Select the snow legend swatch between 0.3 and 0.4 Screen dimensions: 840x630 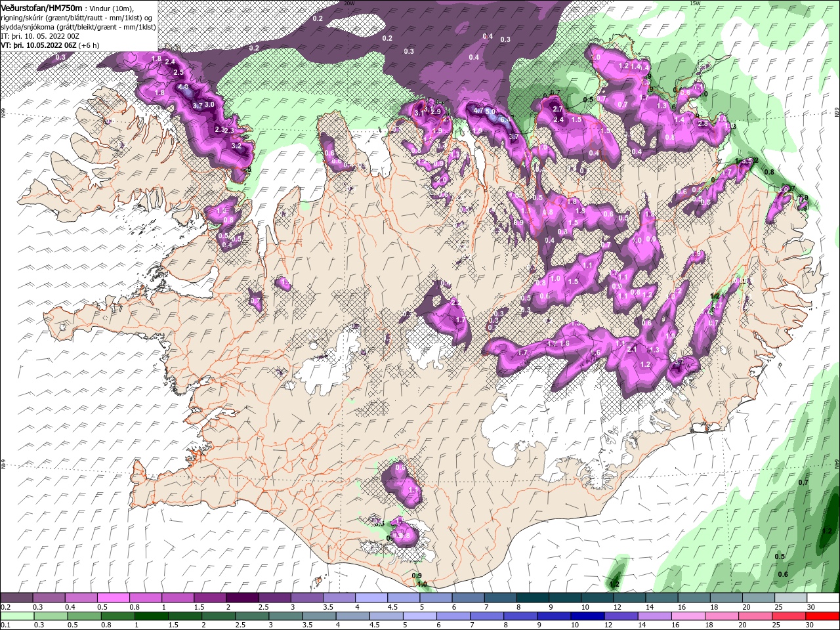pos(49,598)
